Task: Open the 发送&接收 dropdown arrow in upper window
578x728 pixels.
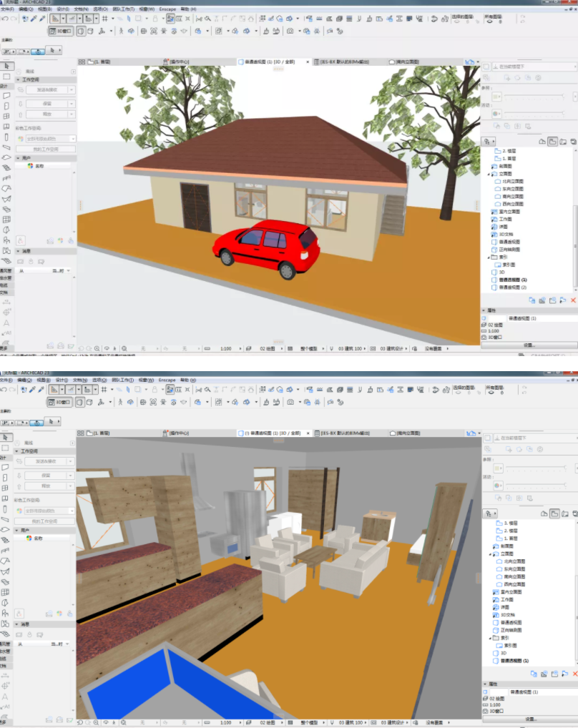Action: pyautogui.click(x=72, y=89)
